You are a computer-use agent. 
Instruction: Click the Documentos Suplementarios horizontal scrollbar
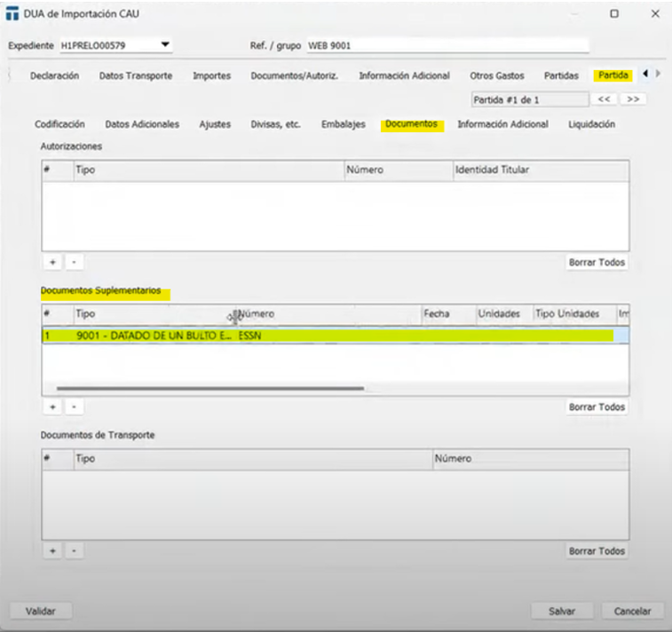[210, 388]
